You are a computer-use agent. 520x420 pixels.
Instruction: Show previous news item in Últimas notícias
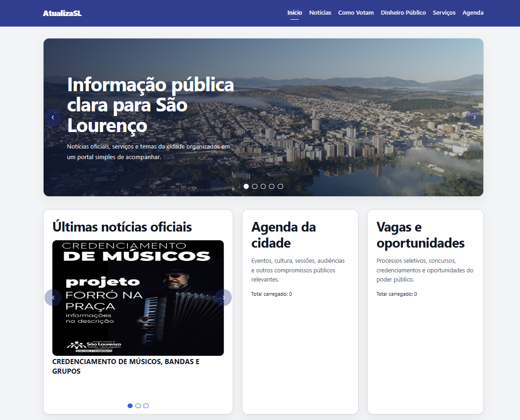[53, 298]
